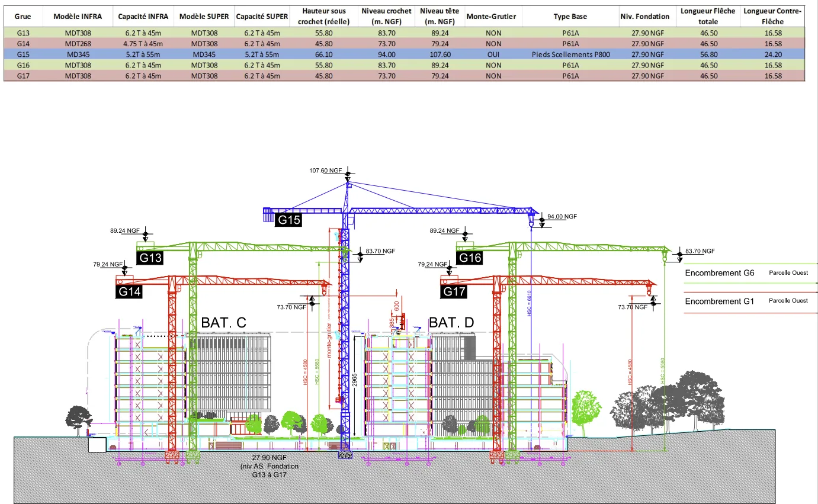Select the "Type Base" column header
The image size is (818, 504).
coord(570,17)
